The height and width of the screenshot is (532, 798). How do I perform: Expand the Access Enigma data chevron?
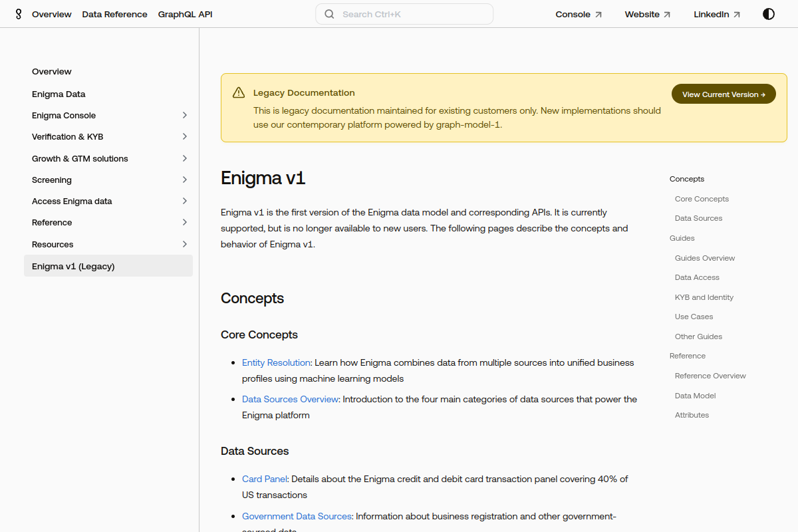tap(185, 201)
